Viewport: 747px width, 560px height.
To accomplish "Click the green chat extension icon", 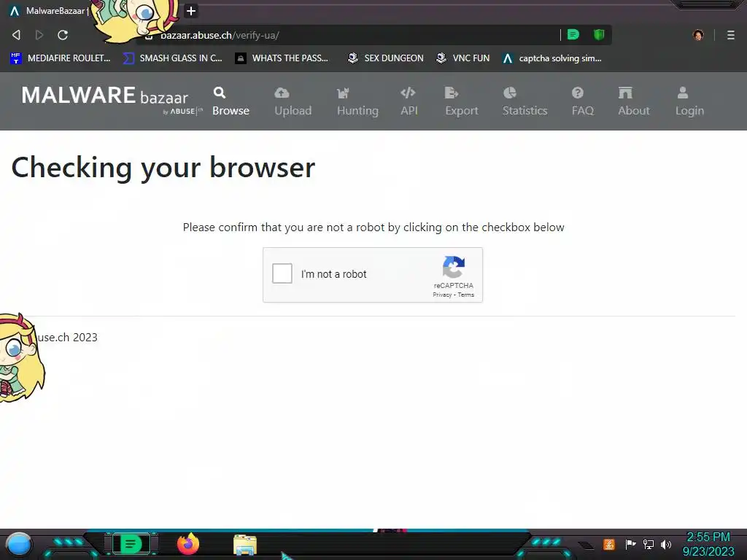I will click(x=573, y=34).
